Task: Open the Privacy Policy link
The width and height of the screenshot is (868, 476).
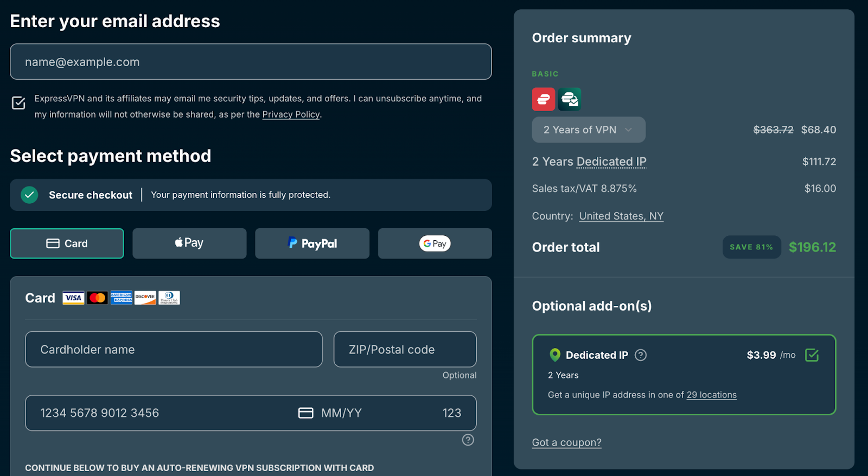Action: tap(291, 114)
